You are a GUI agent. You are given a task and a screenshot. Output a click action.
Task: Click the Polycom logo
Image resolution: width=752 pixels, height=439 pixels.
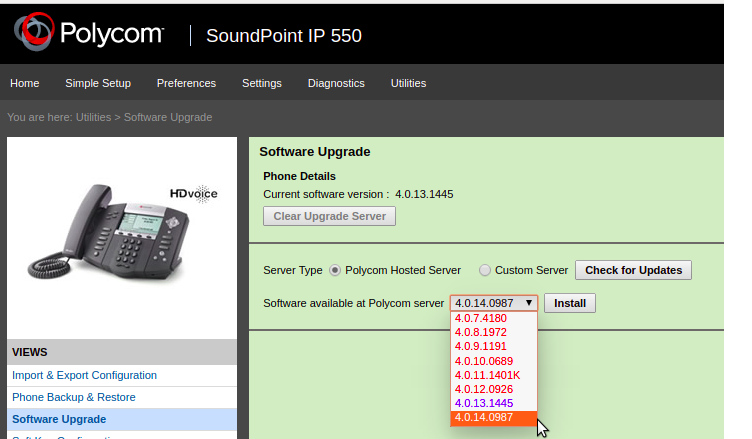point(89,32)
